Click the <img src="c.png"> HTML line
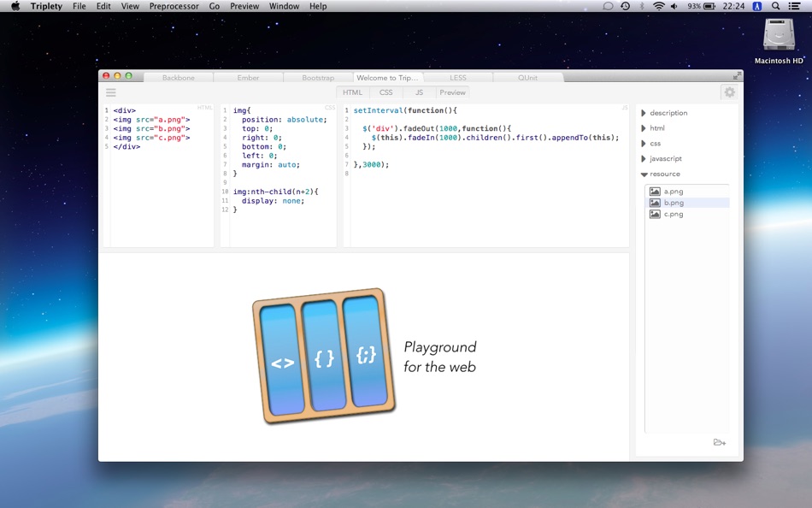Viewport: 812px width, 508px height. (152, 138)
